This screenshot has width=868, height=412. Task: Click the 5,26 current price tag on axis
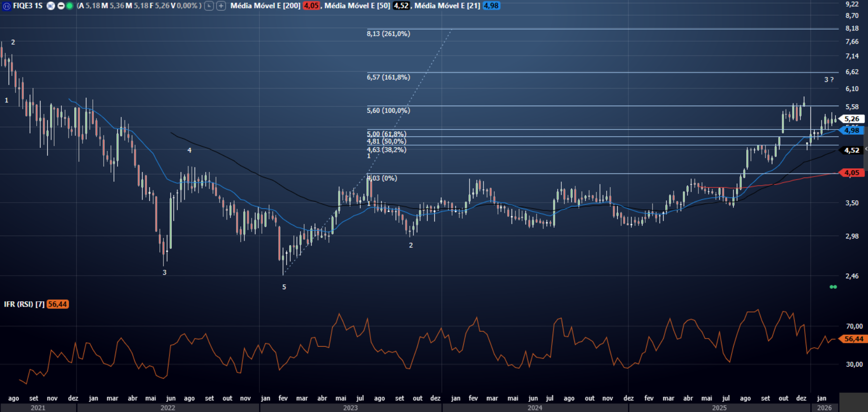pos(852,119)
